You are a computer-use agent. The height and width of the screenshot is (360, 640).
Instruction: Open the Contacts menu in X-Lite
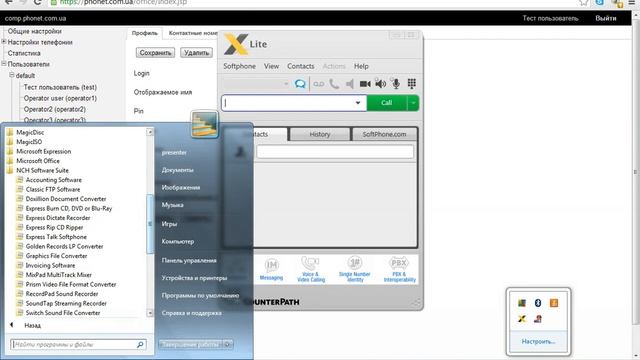pyautogui.click(x=300, y=66)
